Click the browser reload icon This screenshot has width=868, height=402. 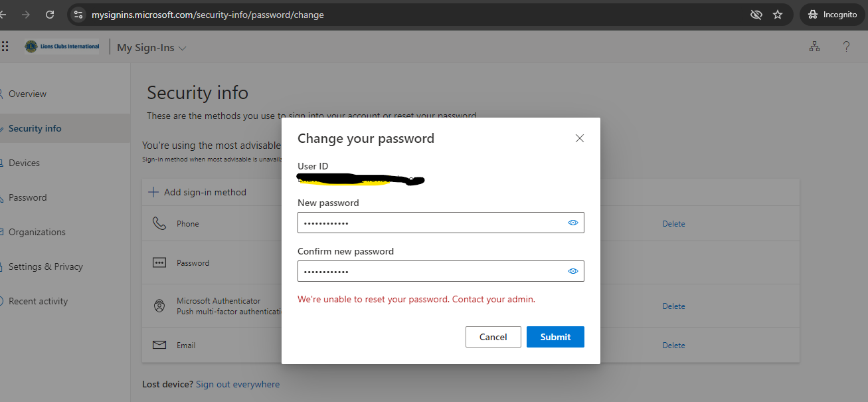tap(50, 14)
